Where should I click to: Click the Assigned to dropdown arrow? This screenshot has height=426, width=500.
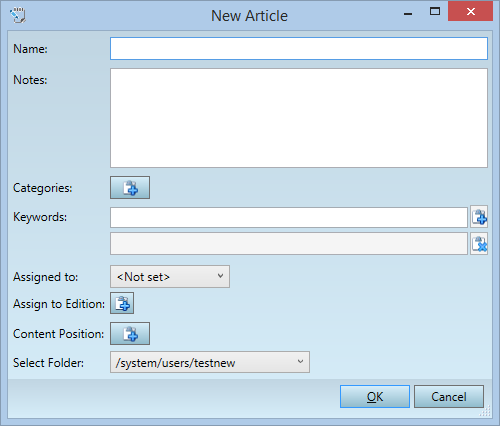click(x=220, y=276)
